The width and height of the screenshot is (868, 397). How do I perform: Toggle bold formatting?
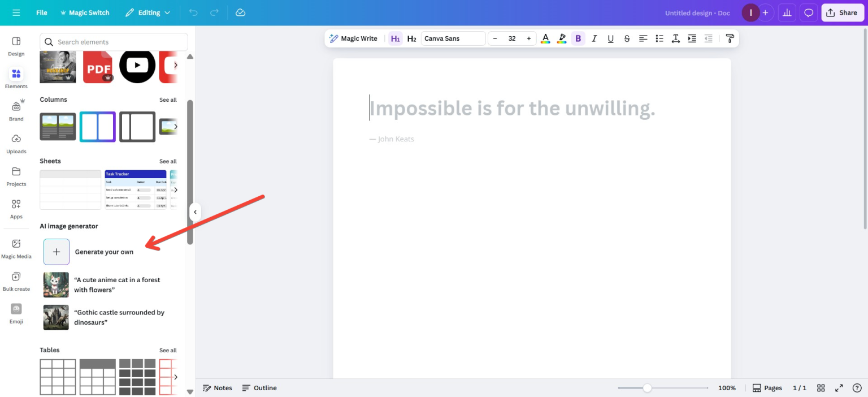[x=578, y=38]
